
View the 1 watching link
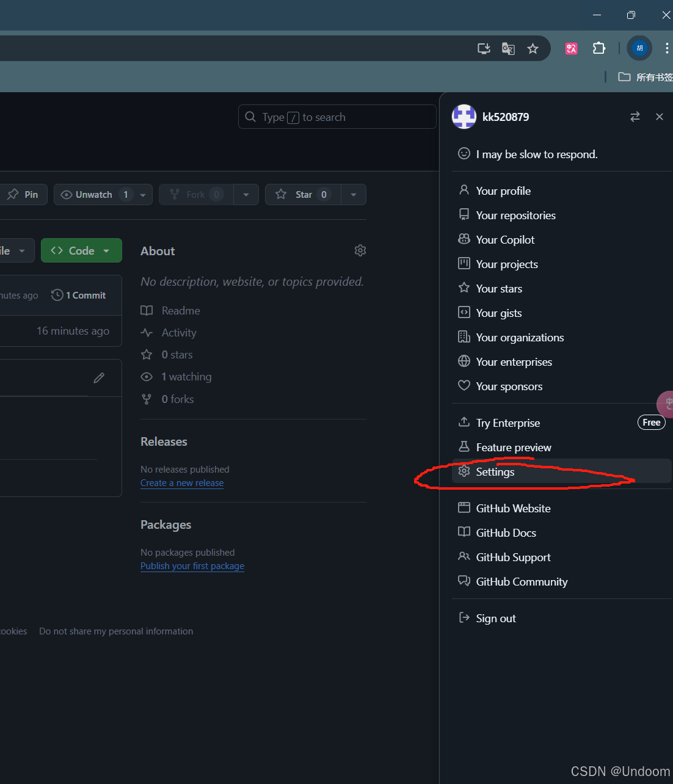[176, 377]
